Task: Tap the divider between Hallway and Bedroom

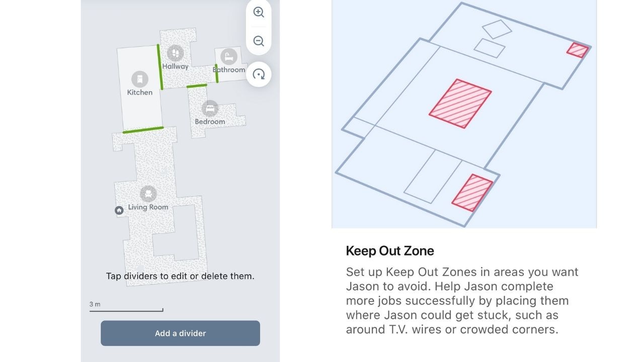Action: (x=197, y=86)
